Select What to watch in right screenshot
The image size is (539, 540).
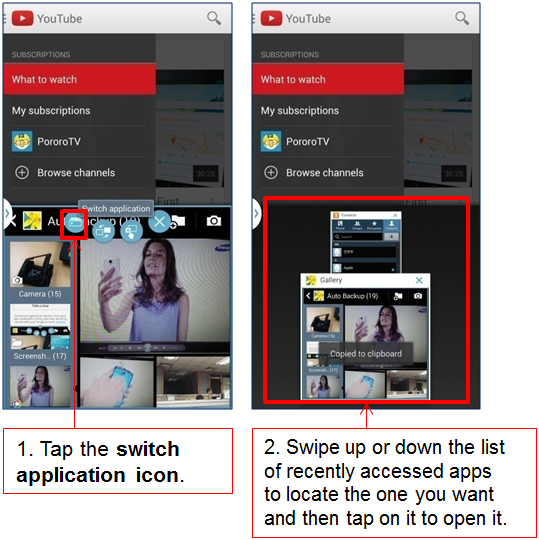[328, 79]
